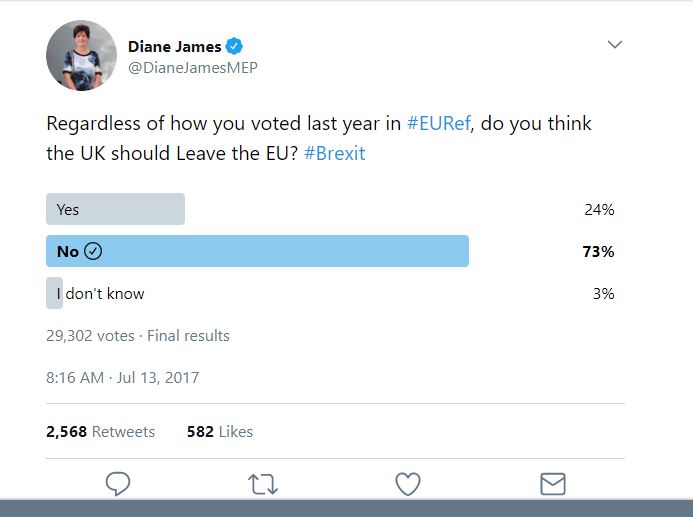This screenshot has width=693, height=517.
Task: View the 2,568 Retweets list
Action: click(100, 431)
